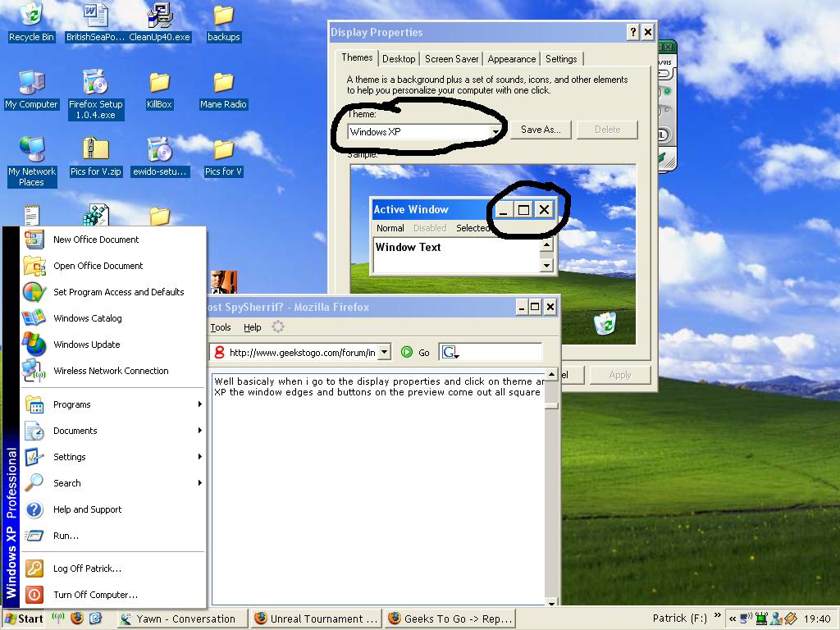Open the Help menu in Firefox
Image resolution: width=840 pixels, height=630 pixels.
[x=253, y=327]
